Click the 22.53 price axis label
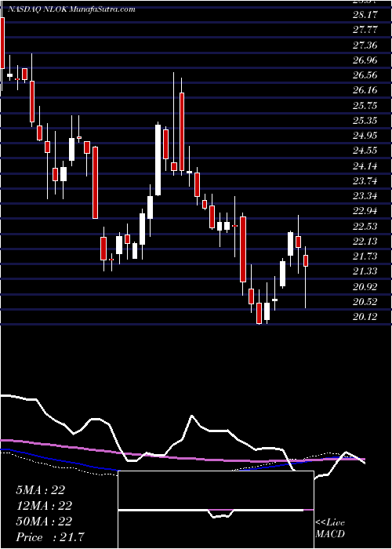The height and width of the screenshot is (549, 392). [365, 227]
